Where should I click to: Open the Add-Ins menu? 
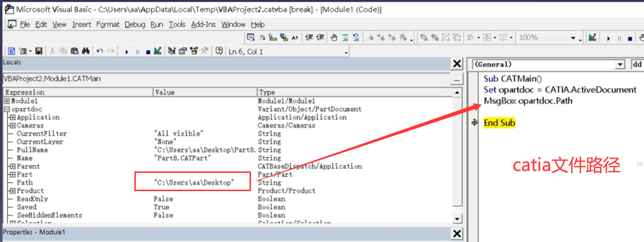pyautogui.click(x=203, y=24)
